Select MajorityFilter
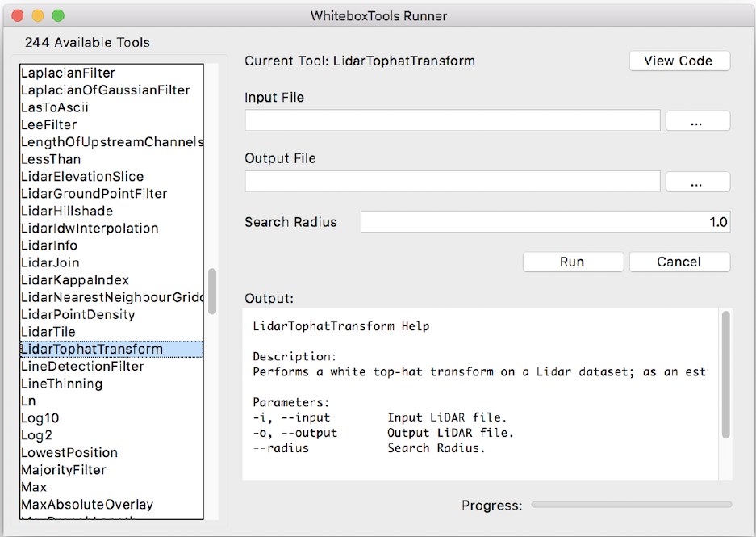756x537 pixels. (x=111, y=470)
